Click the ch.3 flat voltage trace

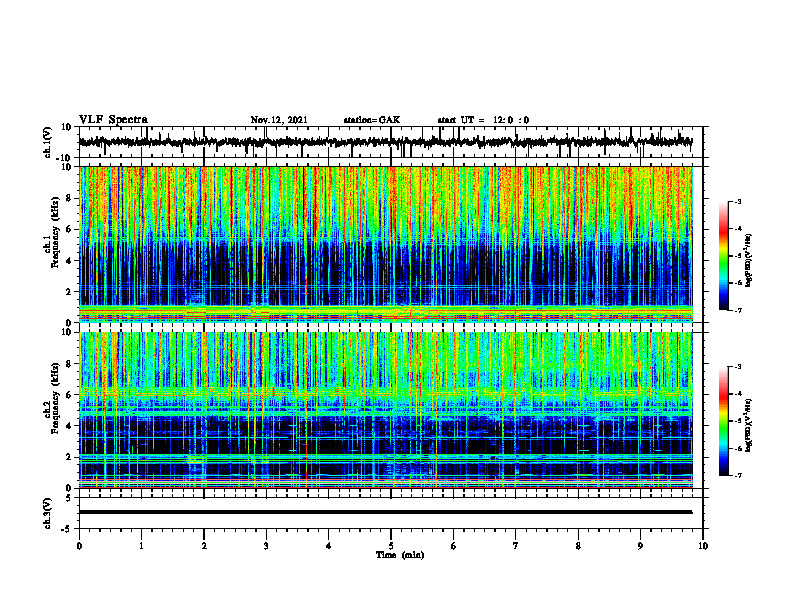385,512
